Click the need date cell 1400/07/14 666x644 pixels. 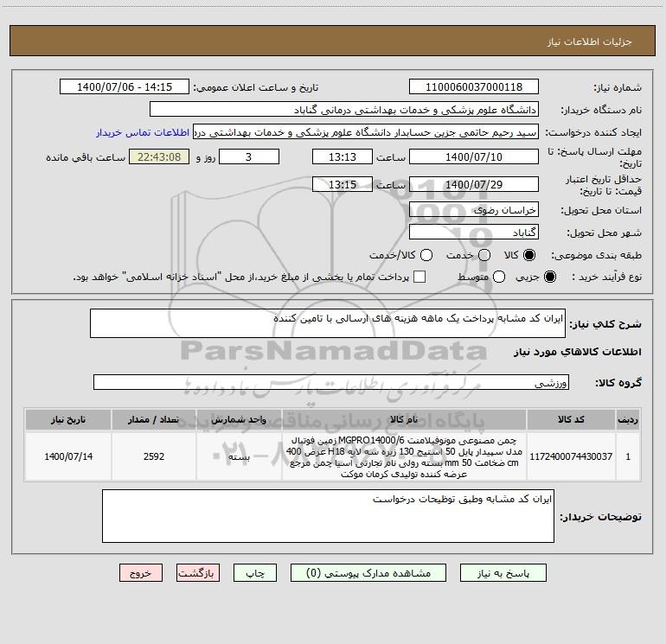point(68,456)
